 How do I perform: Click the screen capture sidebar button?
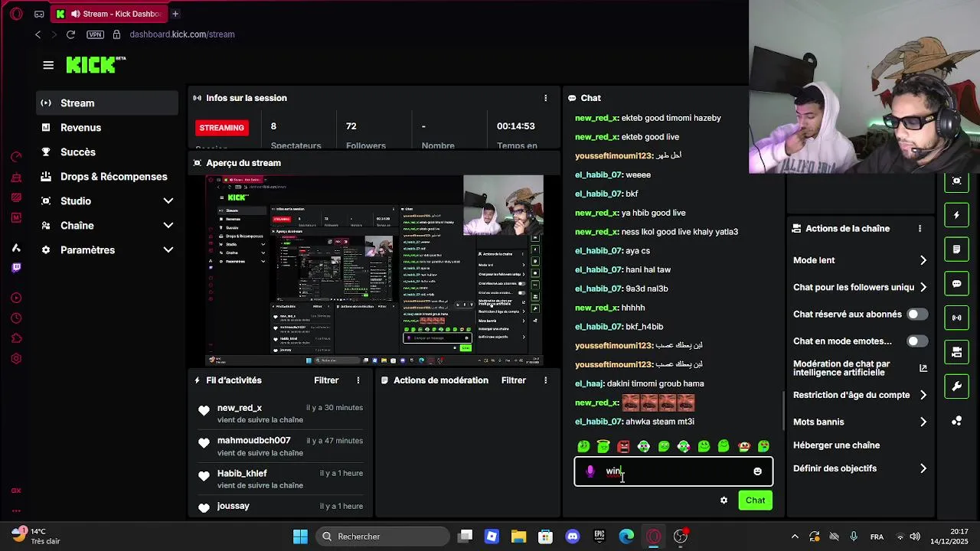tap(956, 181)
